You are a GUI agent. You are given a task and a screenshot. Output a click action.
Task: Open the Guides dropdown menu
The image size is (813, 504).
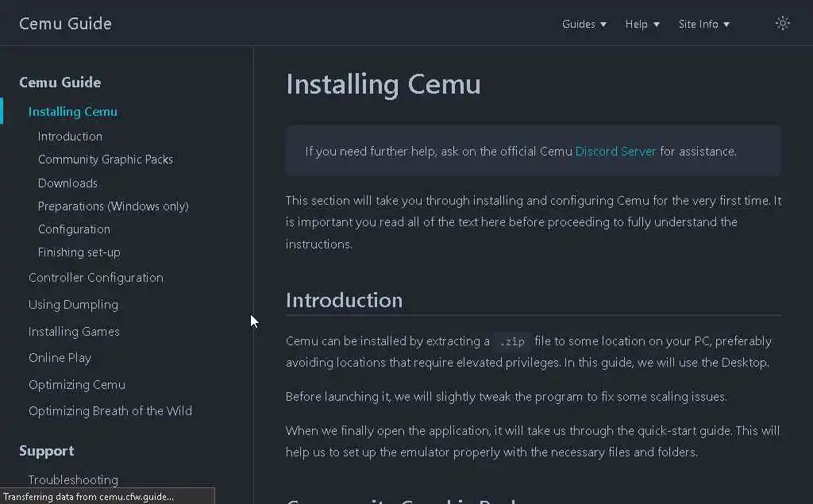[x=584, y=25]
